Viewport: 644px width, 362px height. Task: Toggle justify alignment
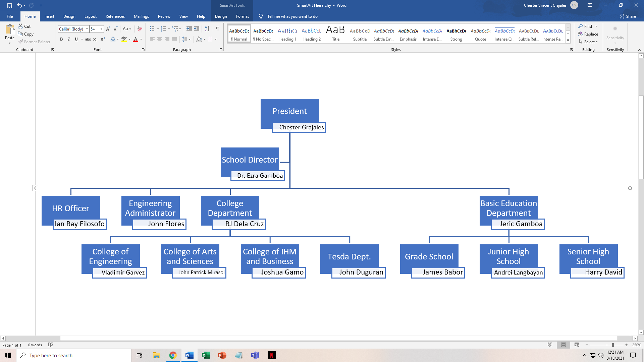tap(174, 39)
